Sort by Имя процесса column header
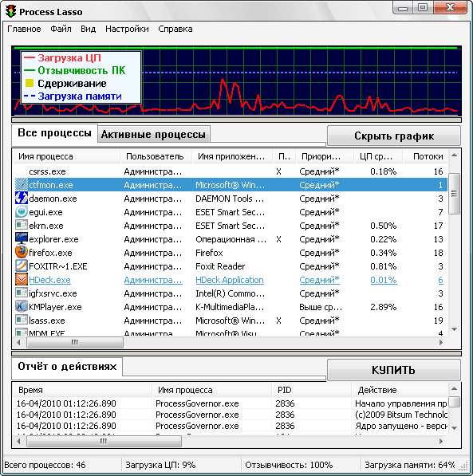The width and height of the screenshot is (473, 476). [66, 156]
